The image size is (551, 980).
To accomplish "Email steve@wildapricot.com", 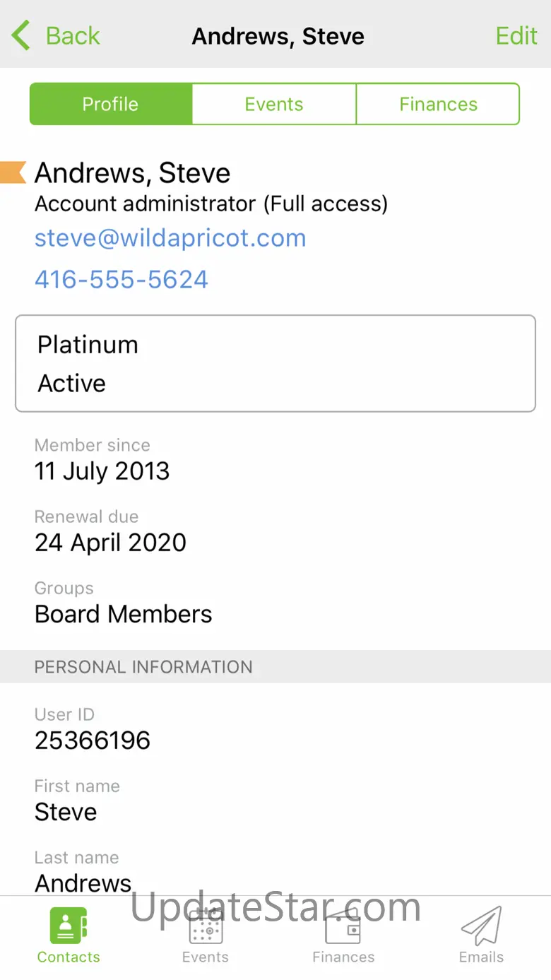I will (x=170, y=238).
